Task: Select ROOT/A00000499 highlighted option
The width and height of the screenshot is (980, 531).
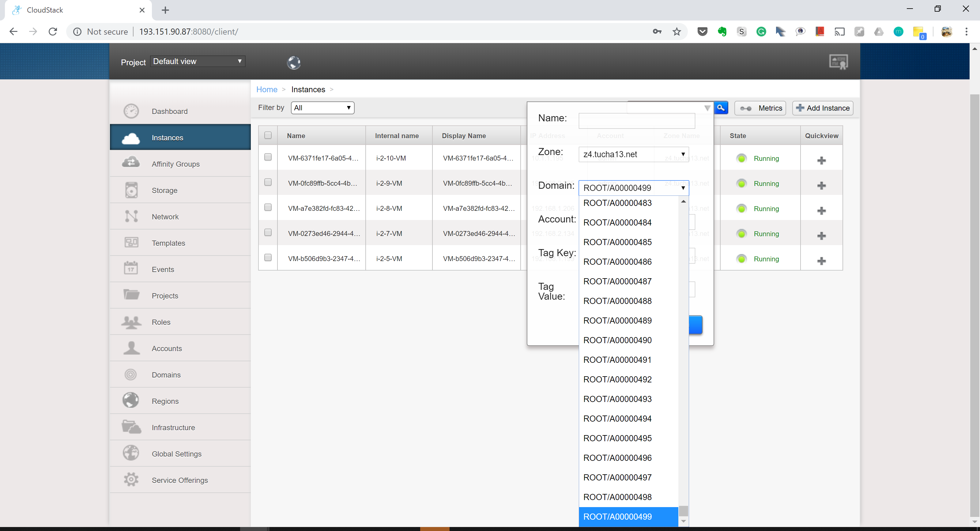Action: (628, 517)
